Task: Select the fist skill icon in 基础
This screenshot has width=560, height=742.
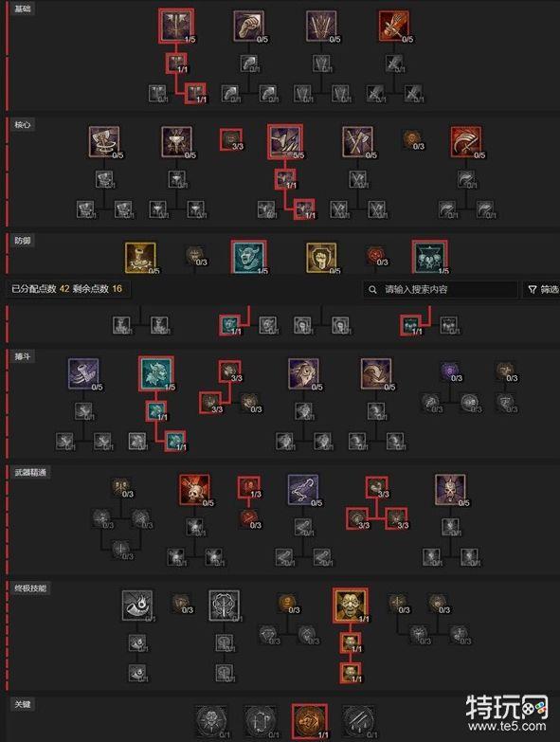Action: 249,26
